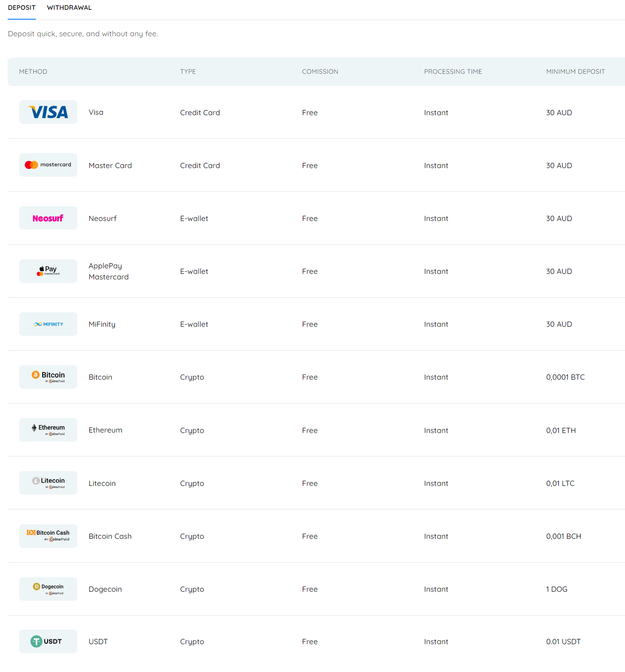Select the Visa method name
625x672 pixels.
coord(96,112)
